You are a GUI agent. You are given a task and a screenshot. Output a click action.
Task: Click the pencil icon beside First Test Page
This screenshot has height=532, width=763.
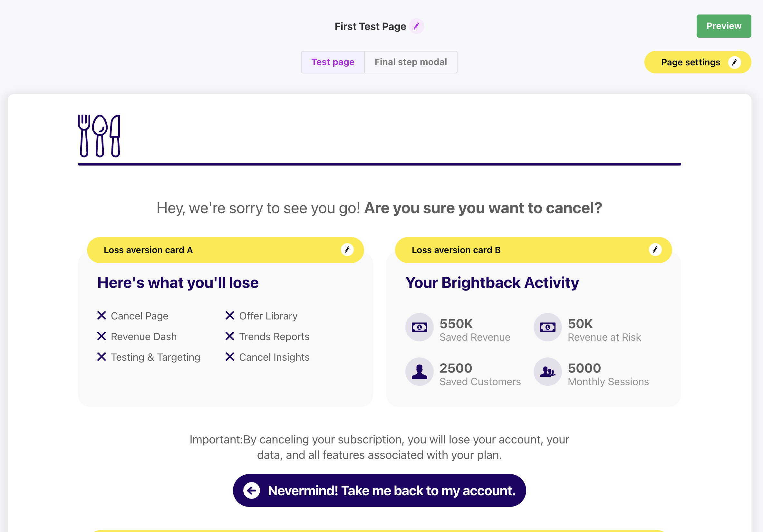(x=416, y=26)
